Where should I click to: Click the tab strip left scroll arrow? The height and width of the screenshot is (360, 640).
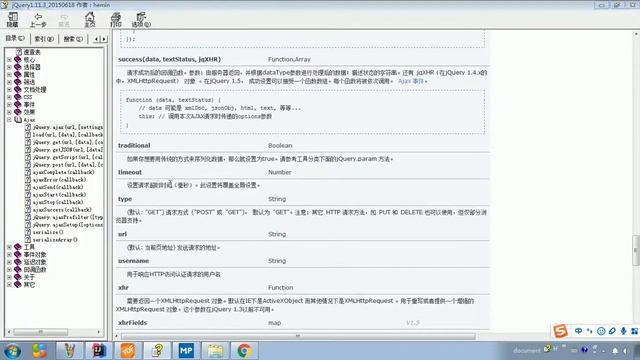(x=97, y=39)
